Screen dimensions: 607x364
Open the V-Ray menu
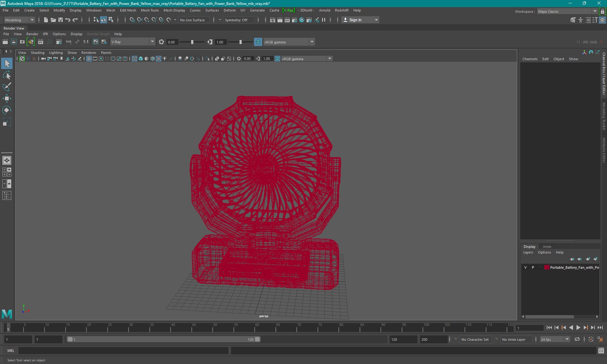[288, 10]
